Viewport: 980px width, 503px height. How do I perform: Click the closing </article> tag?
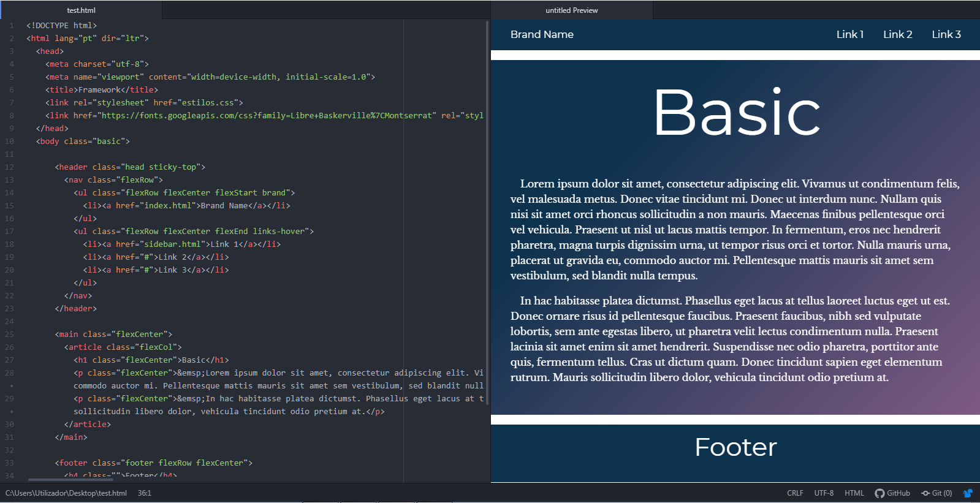pos(88,425)
